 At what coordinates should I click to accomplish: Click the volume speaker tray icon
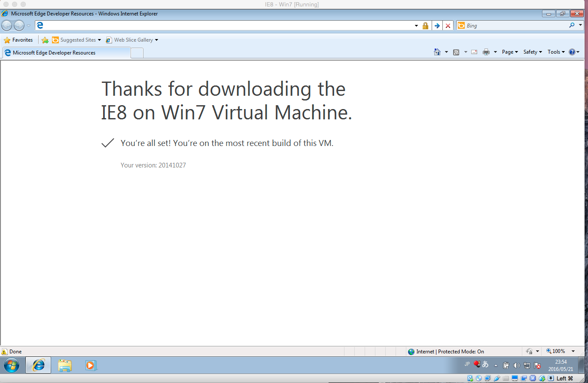coord(516,365)
